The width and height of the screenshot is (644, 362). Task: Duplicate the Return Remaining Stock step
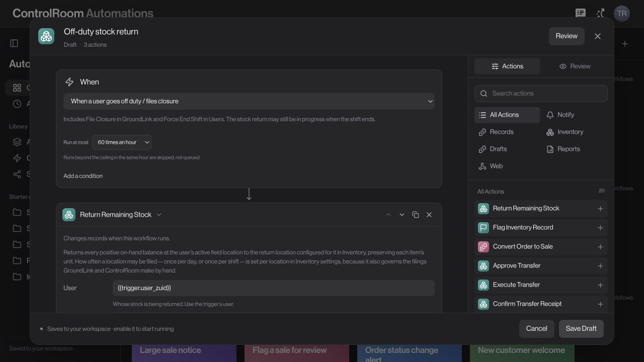point(416,215)
